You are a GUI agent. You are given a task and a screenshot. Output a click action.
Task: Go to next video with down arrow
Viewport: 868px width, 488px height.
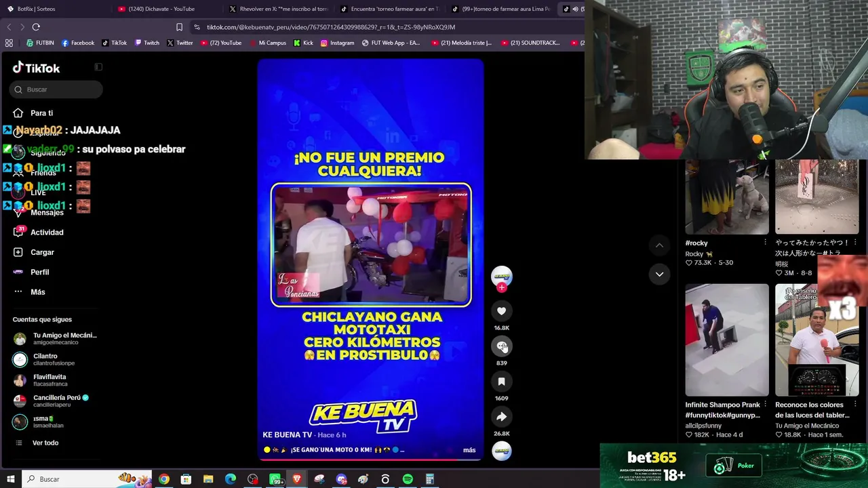pos(659,274)
